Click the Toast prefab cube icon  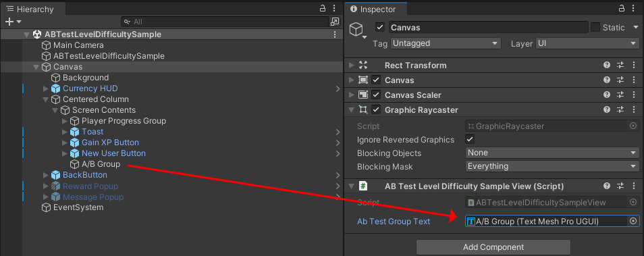[74, 132]
